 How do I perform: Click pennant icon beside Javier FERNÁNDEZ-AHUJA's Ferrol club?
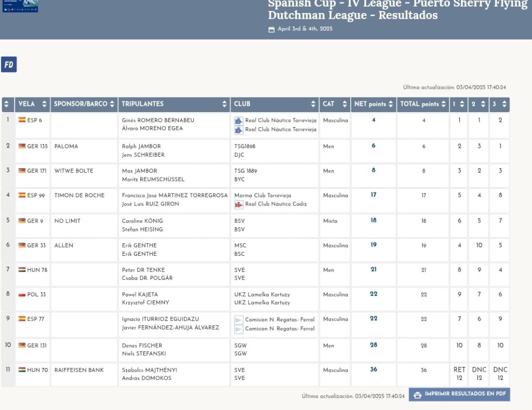click(238, 329)
